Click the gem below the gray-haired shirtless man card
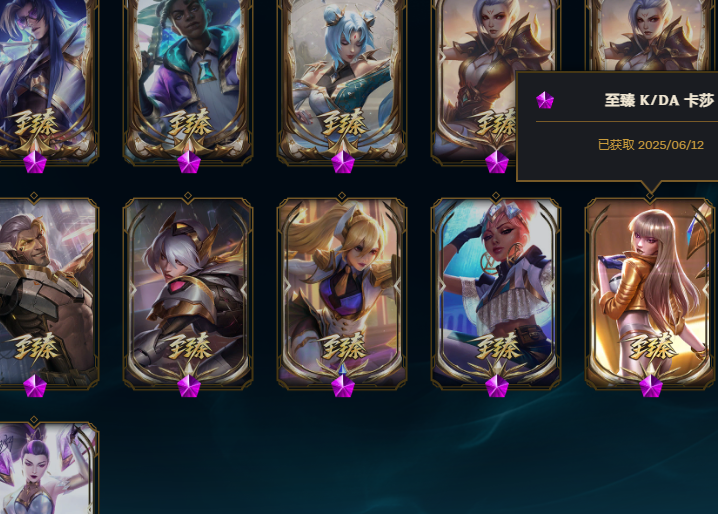Screen dimensions: 718x514 click(x=35, y=386)
